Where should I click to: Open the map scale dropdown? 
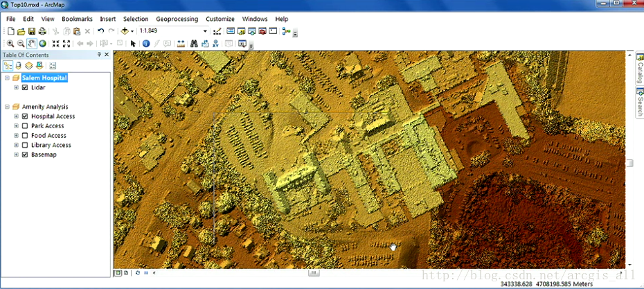[x=205, y=31]
